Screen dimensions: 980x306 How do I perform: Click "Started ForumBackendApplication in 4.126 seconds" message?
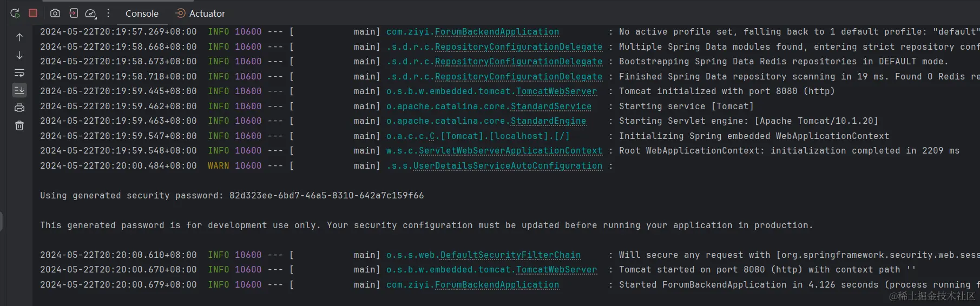799,285
